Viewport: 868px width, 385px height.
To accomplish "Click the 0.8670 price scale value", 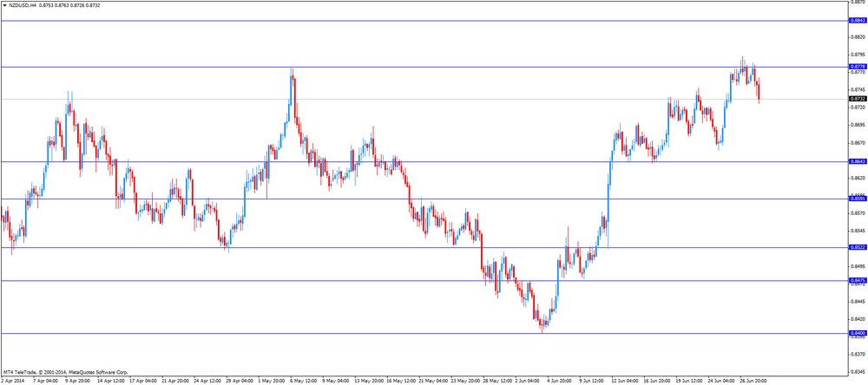I will point(858,143).
